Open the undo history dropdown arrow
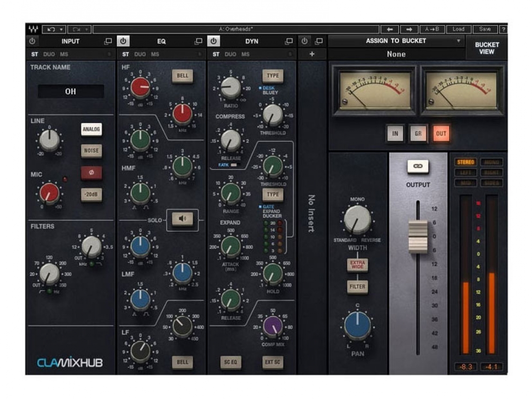The height and width of the screenshot is (399, 532). pos(62,30)
